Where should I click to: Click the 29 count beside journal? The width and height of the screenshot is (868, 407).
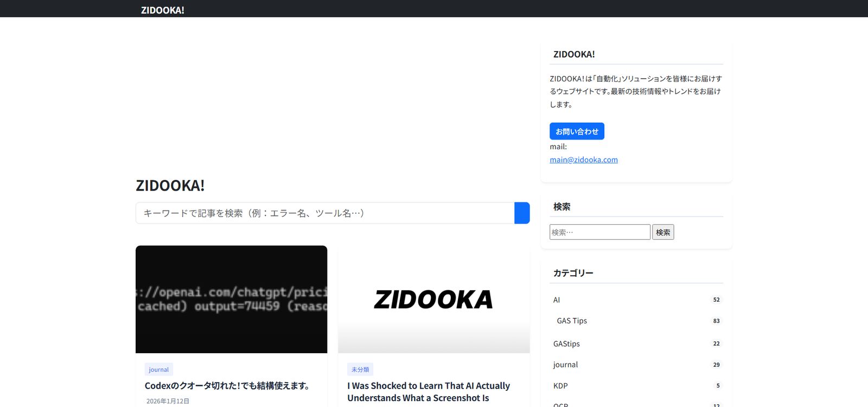717,365
